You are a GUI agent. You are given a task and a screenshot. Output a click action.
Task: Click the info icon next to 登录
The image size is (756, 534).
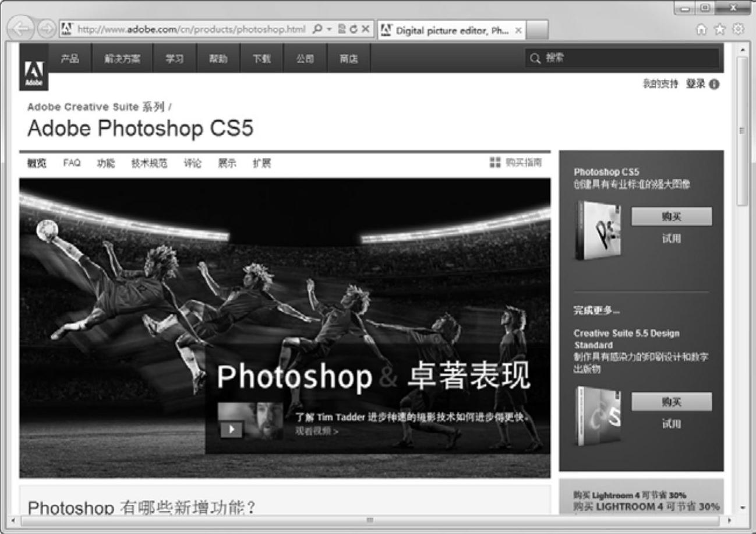tap(715, 85)
